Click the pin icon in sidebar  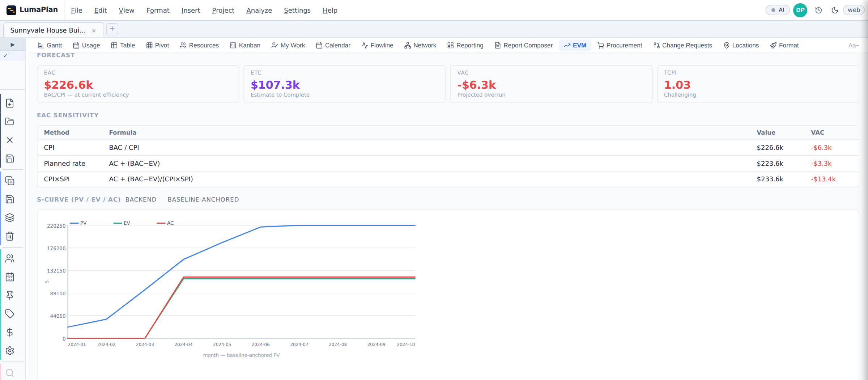(10, 295)
